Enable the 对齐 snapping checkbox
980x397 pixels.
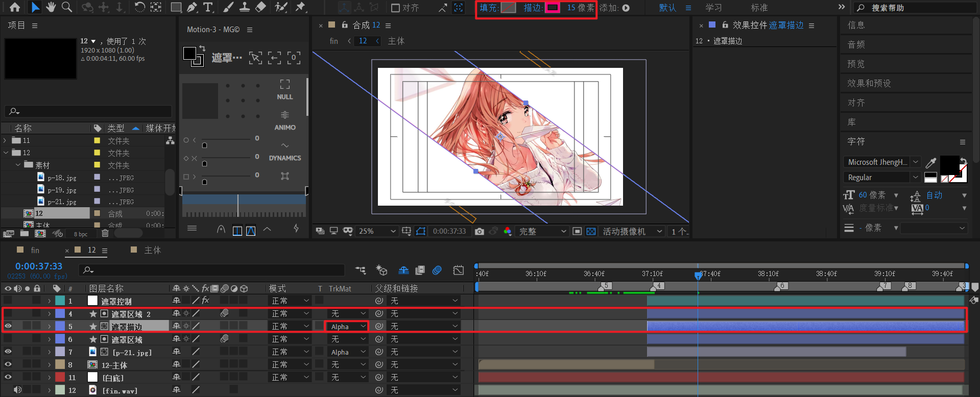[395, 8]
